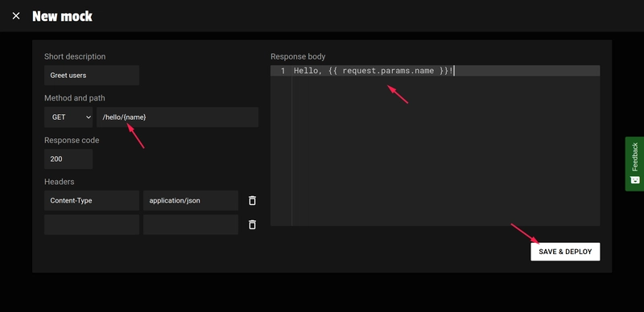Click the Short description label
This screenshot has width=644, height=312.
(75, 56)
